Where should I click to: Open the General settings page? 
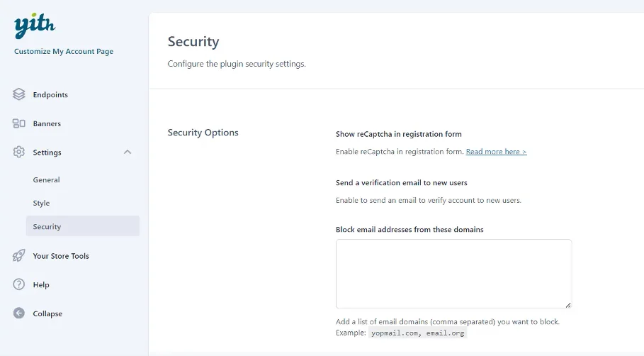pos(46,180)
